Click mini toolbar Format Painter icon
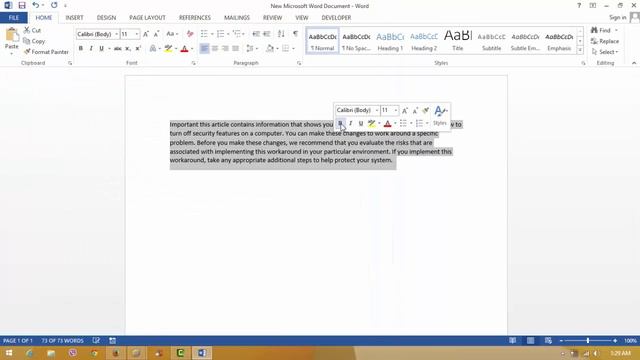Viewport: 640px width, 360px height. coord(425,110)
